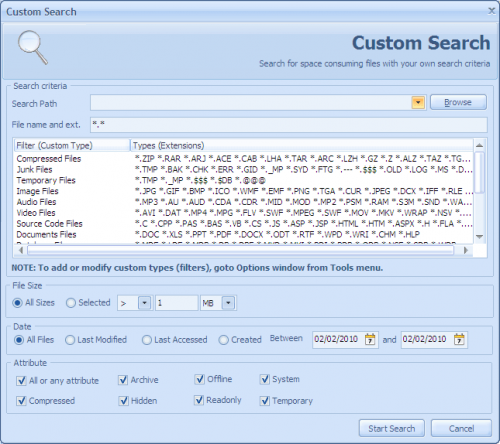500x444 pixels.
Task: Click the Browse button
Action: pyautogui.click(x=458, y=102)
